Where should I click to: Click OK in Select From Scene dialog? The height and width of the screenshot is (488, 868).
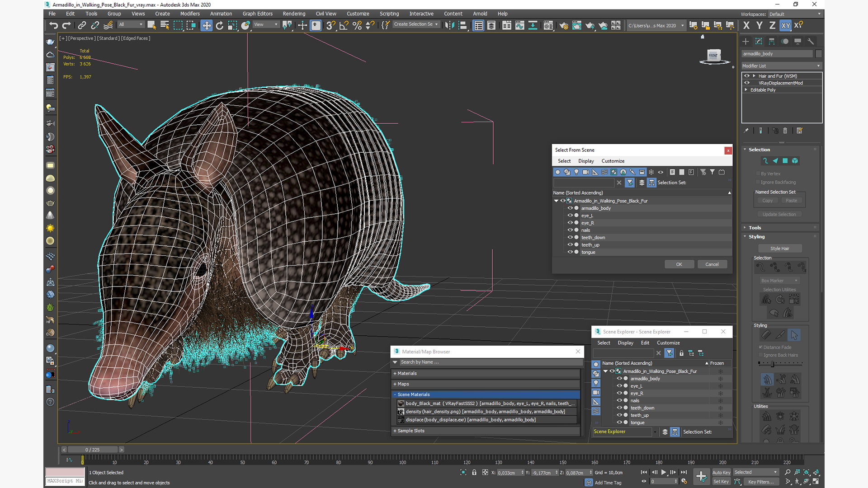(x=679, y=265)
